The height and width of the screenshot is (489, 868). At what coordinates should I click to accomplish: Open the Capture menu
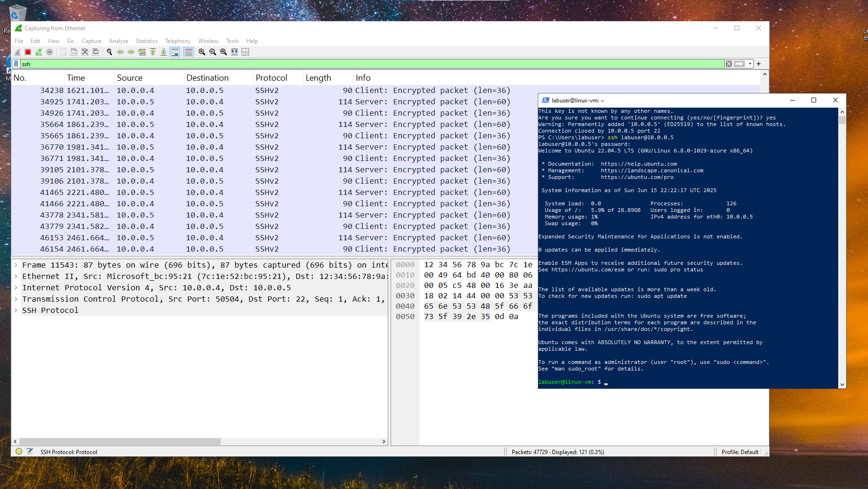point(92,41)
